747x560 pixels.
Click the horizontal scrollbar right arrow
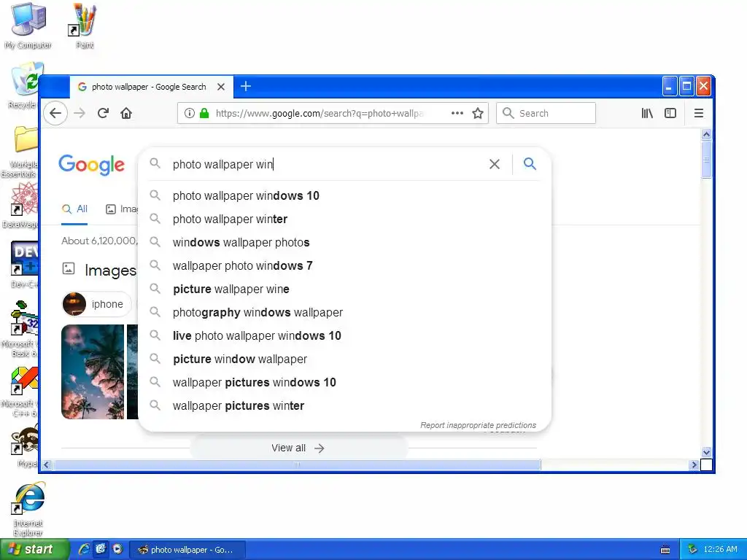pos(694,464)
